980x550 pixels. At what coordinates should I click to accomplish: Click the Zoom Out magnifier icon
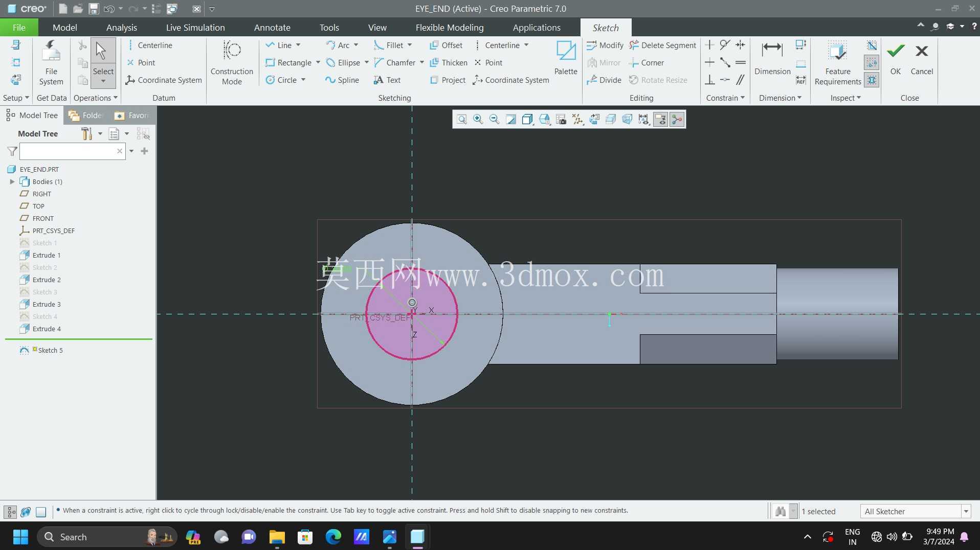(x=494, y=119)
